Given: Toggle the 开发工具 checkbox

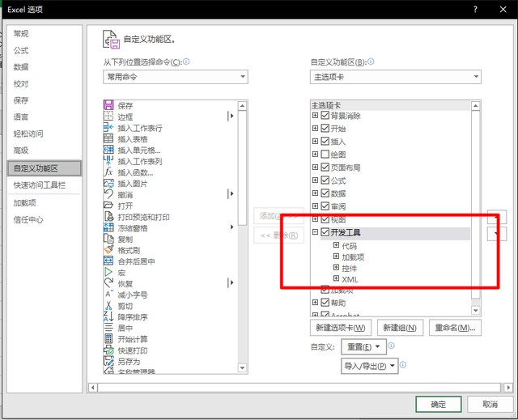Looking at the screenshot, I should click(x=325, y=232).
